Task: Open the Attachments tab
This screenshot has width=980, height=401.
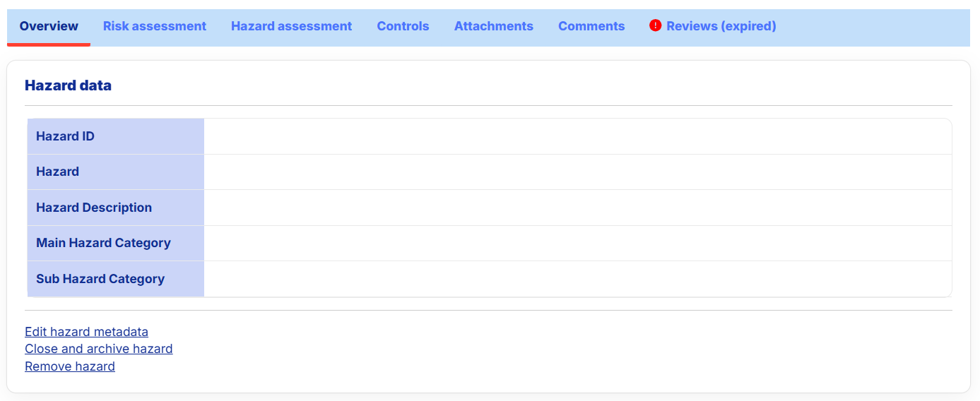Action: [x=493, y=26]
